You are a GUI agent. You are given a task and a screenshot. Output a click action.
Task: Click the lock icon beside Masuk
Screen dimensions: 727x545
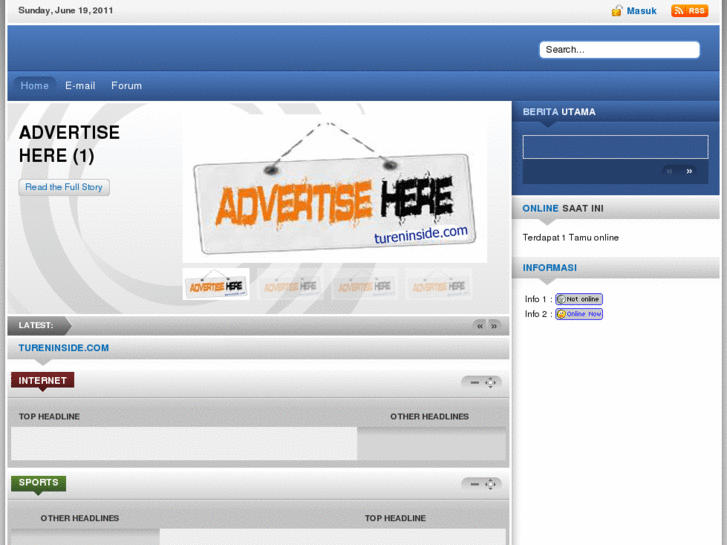[x=617, y=10]
